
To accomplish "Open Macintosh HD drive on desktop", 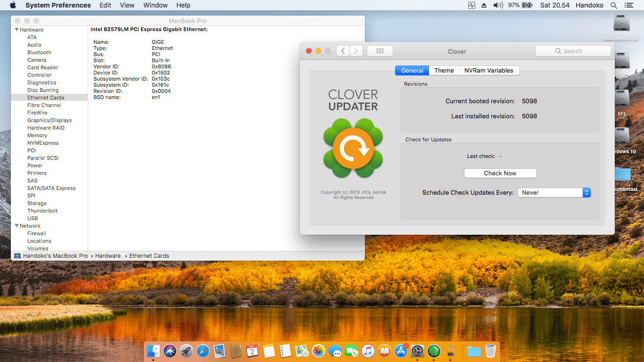I will [622, 27].
